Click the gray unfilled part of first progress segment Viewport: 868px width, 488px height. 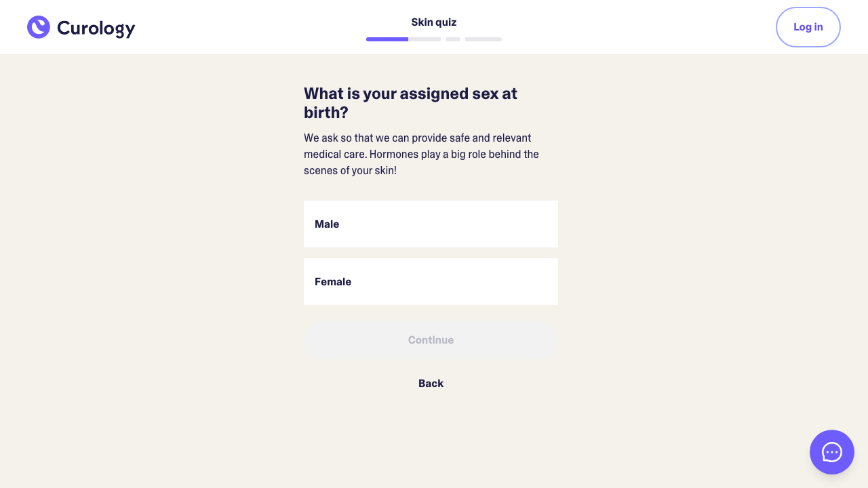coord(425,39)
